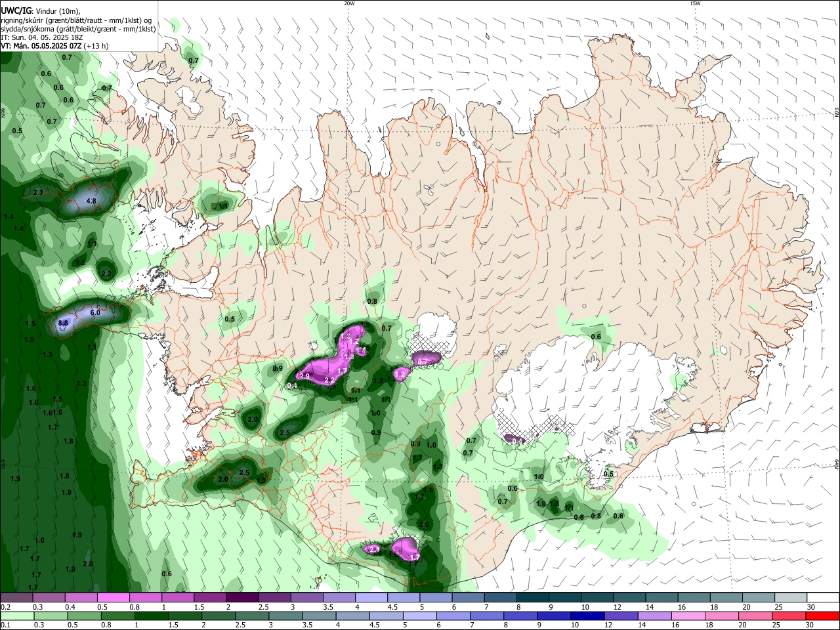Click the 4.8 precipitation value on the map
Image resolution: width=840 pixels, height=630 pixels.
pos(91,201)
